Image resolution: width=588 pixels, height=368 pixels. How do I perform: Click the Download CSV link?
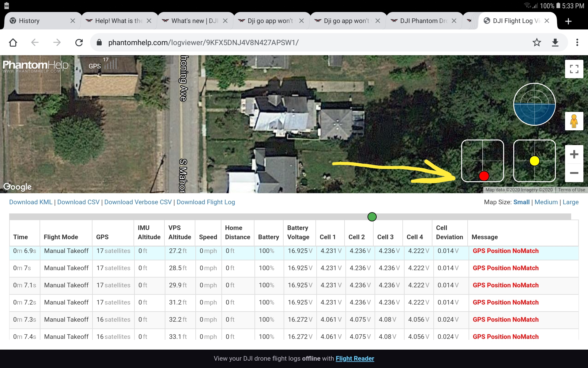pos(78,202)
